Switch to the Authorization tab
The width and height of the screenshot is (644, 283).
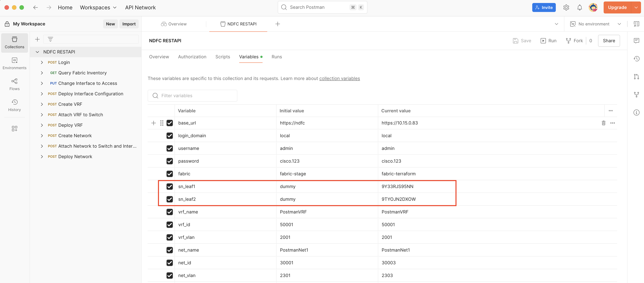pyautogui.click(x=192, y=57)
